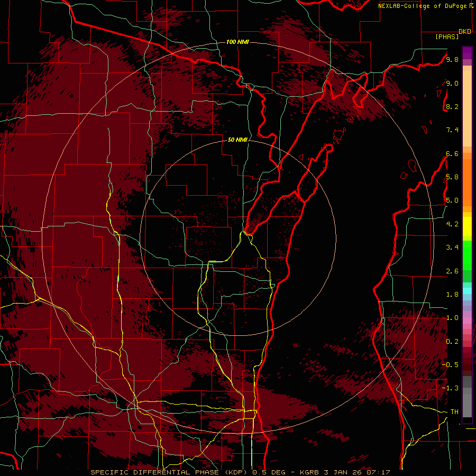Click the 3.4 value on the color scale

tap(452, 248)
